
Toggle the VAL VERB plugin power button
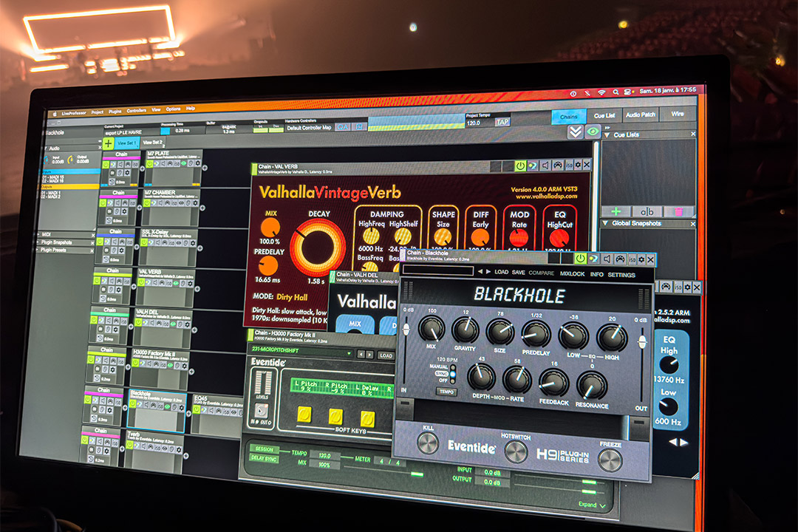point(520,166)
